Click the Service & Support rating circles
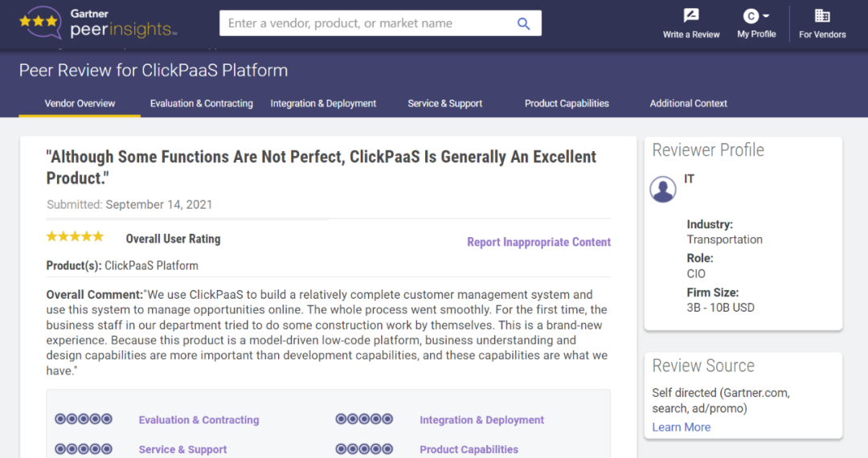 pos(84,449)
